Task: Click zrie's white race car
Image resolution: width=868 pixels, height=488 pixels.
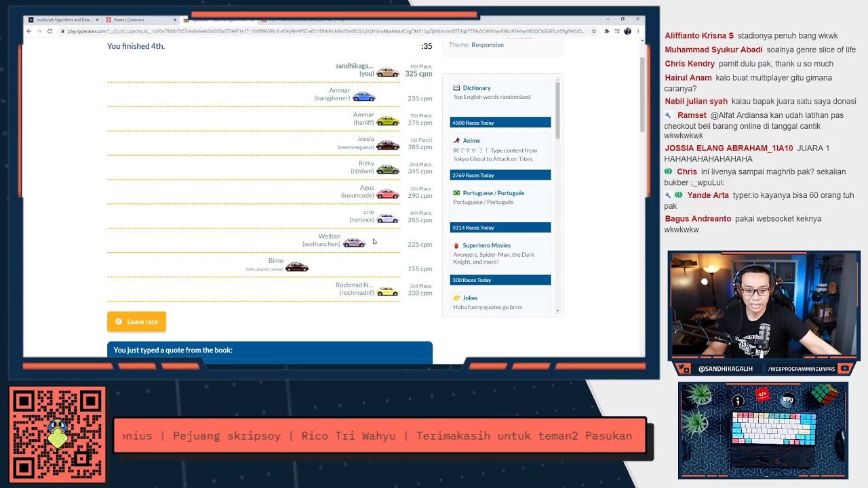Action: [388, 219]
